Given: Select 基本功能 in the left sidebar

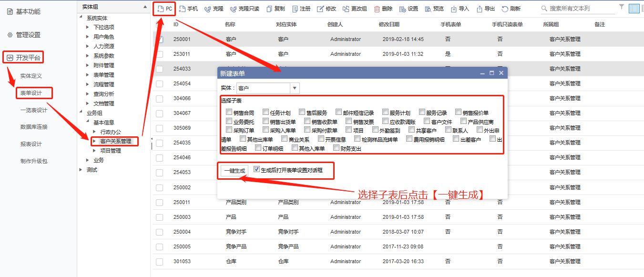Looking at the screenshot, I should point(28,11).
